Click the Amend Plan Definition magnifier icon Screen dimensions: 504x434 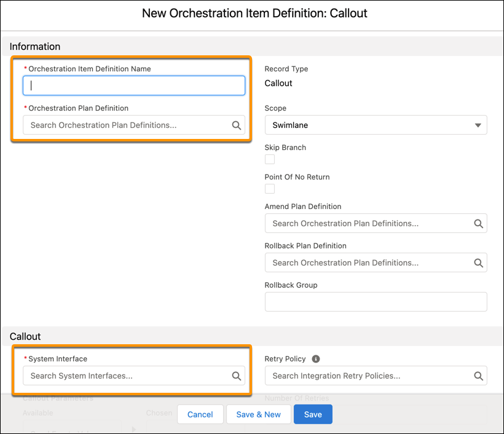click(x=478, y=223)
